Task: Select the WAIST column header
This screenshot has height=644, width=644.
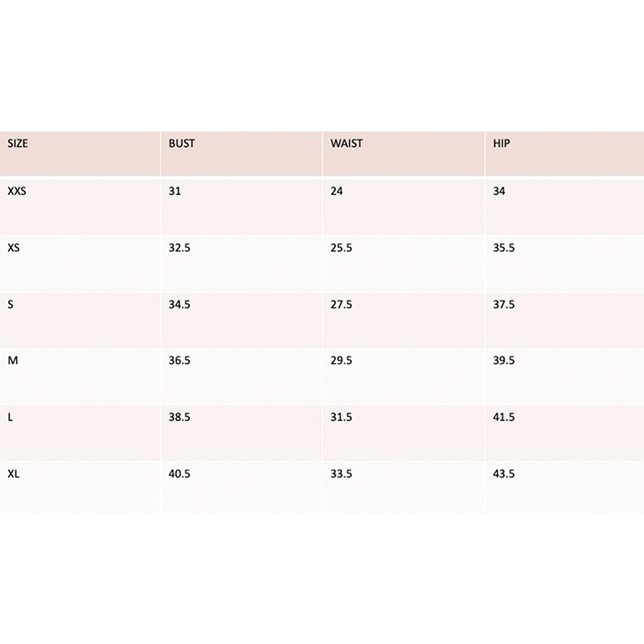Action: pyautogui.click(x=346, y=143)
